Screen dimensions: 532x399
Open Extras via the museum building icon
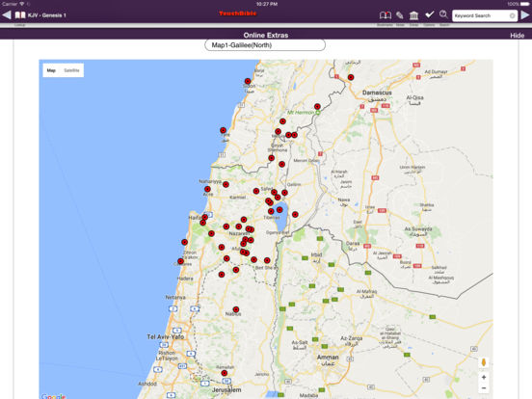point(413,15)
